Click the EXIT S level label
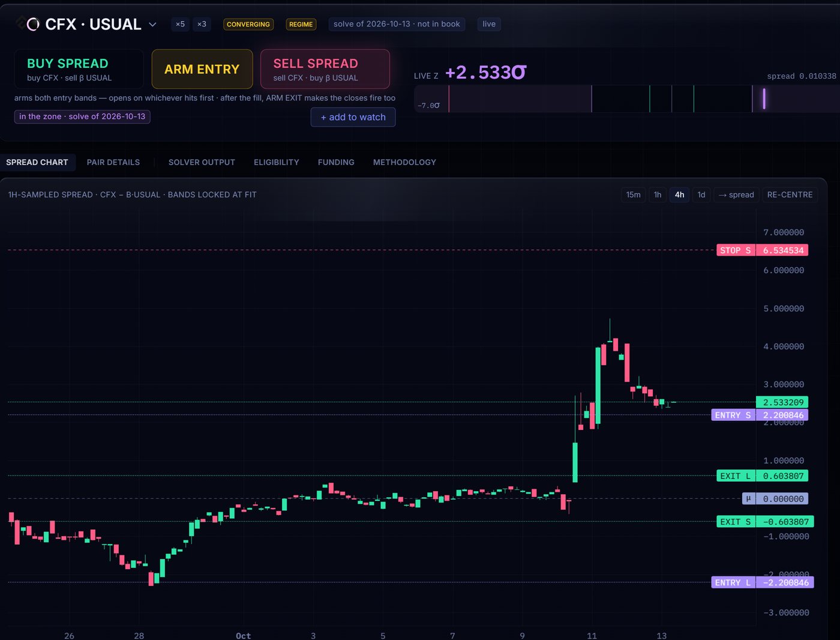840x640 pixels. [736, 522]
